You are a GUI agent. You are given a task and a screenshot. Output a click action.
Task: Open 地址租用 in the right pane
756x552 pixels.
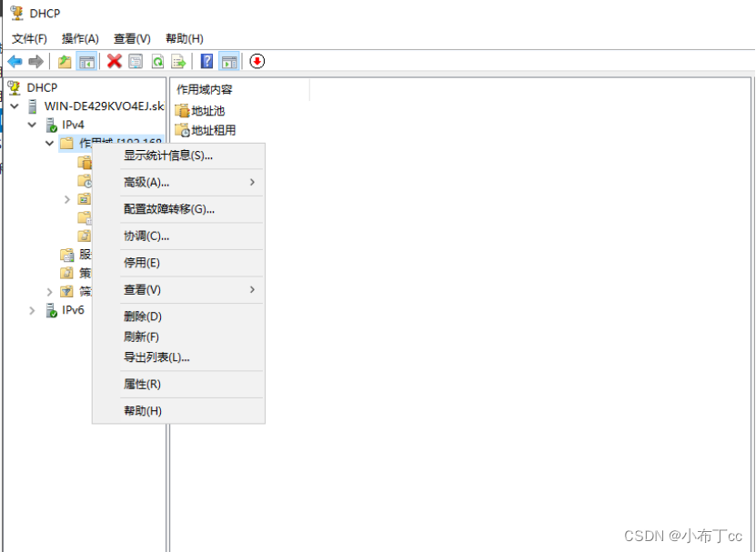click(x=208, y=129)
